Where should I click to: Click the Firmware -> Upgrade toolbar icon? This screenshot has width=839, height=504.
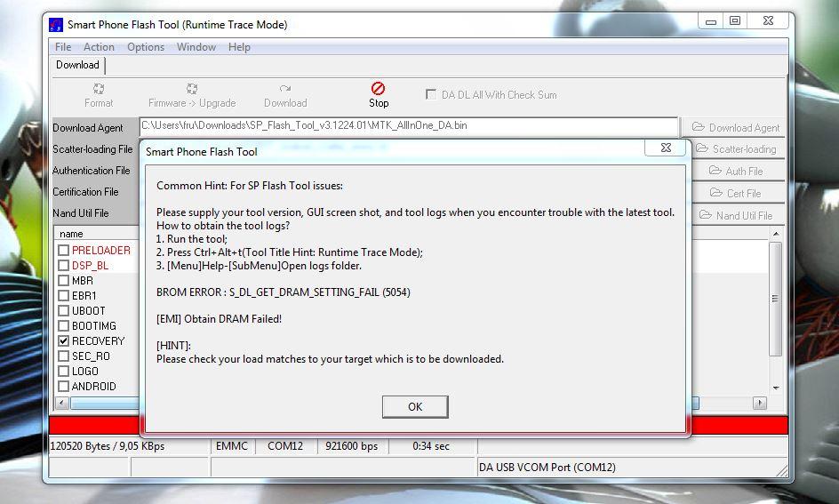[192, 89]
